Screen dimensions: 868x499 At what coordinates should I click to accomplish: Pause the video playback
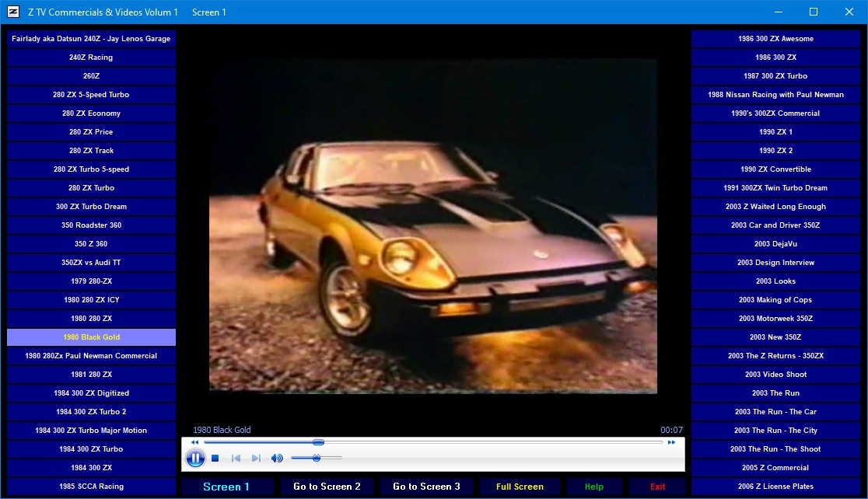(x=195, y=458)
